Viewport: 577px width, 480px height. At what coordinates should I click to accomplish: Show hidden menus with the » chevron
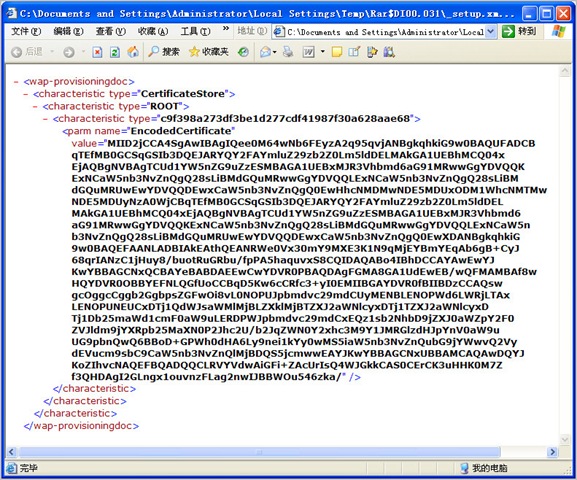pos(226,29)
